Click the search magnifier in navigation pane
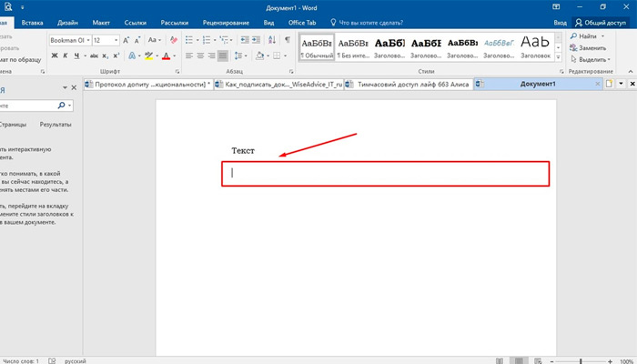The image size is (637, 364). pos(61,106)
